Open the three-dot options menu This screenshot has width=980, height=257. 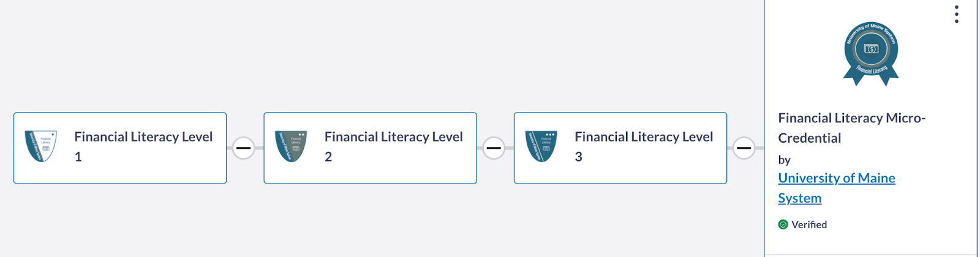(956, 14)
